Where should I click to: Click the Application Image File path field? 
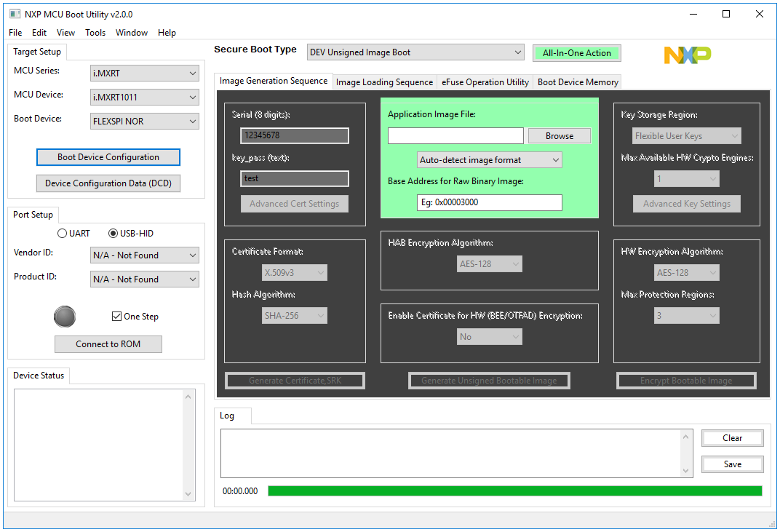455,136
